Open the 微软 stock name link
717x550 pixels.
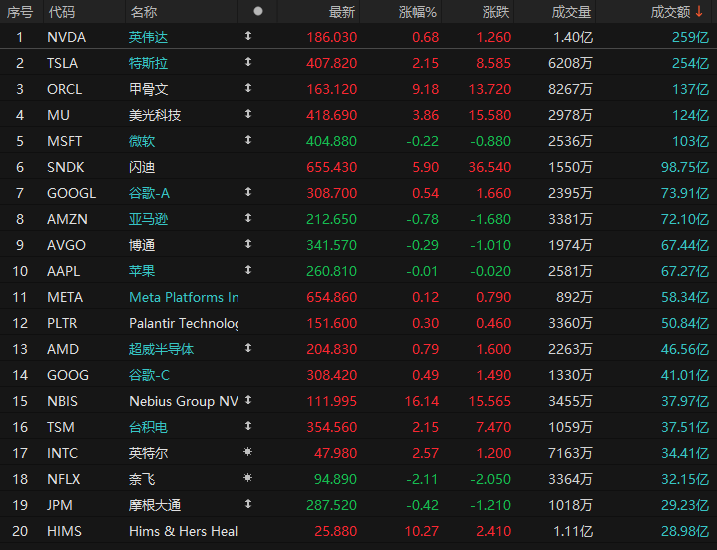click(142, 141)
